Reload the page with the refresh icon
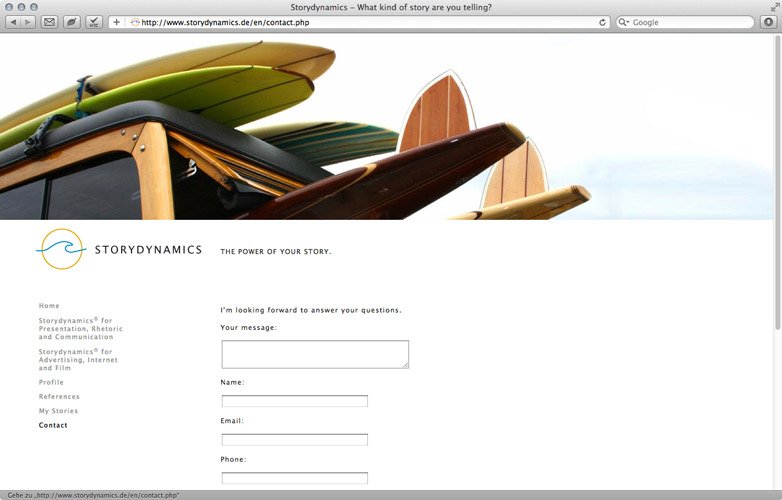The width and height of the screenshot is (782, 500). (x=602, y=22)
